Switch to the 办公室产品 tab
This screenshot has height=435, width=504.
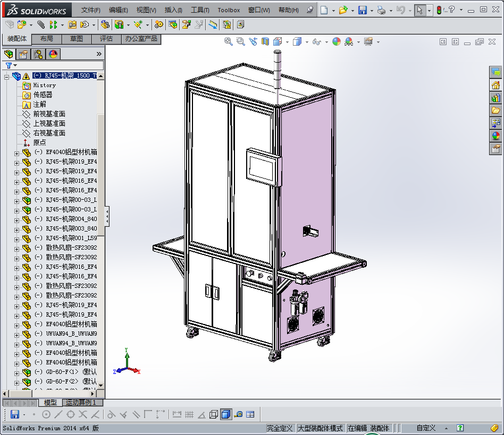(141, 39)
